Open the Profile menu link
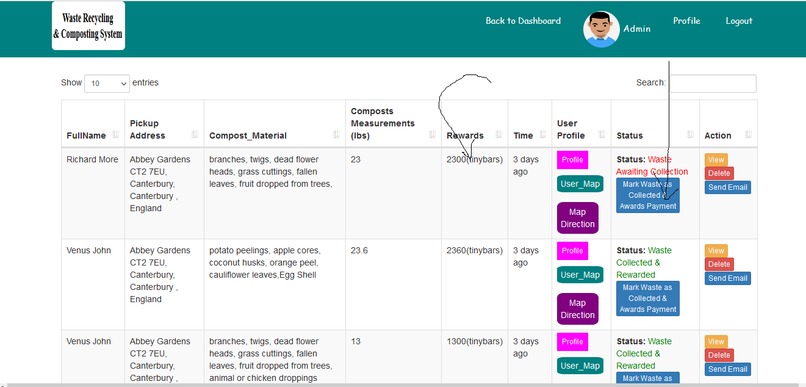The width and height of the screenshot is (806, 387). 686,21
